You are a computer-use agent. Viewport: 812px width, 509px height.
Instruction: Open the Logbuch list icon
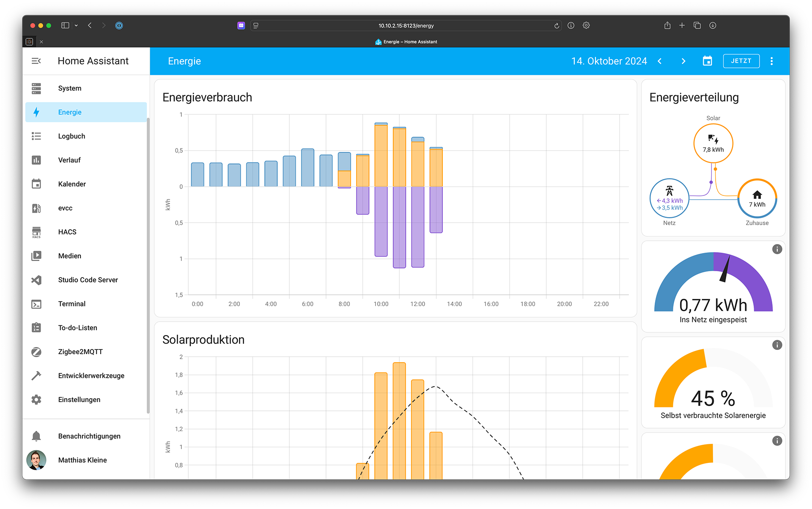point(36,136)
